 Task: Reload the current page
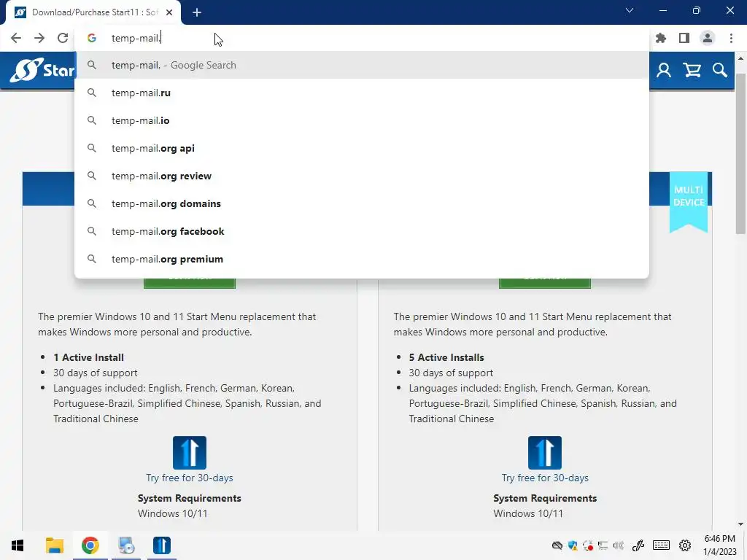(x=63, y=38)
